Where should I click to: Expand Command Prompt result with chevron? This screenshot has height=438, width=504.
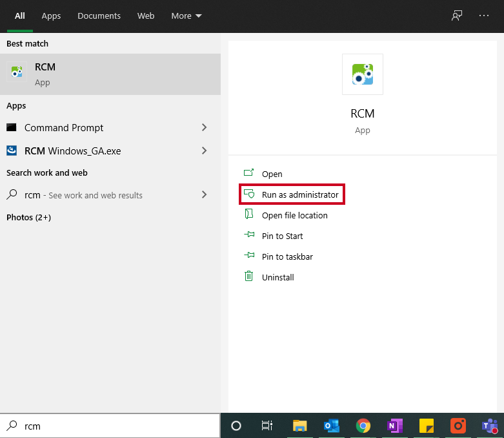(x=204, y=127)
